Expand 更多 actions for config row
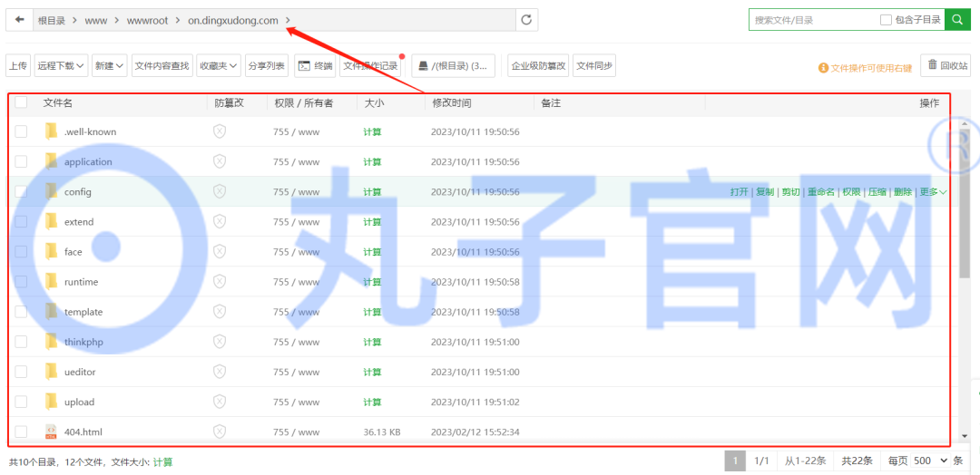Viewport: 980px width, 475px height. click(933, 191)
